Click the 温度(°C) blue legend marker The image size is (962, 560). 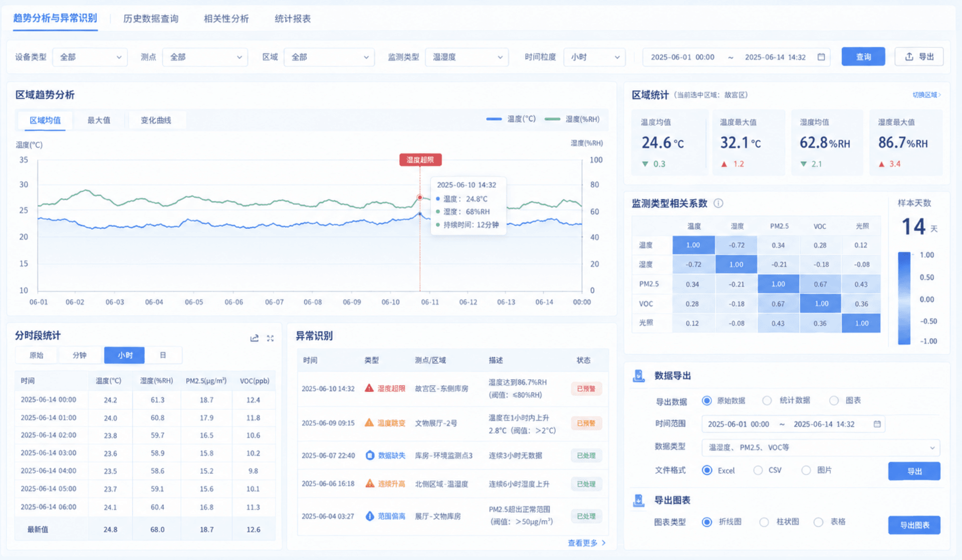click(x=494, y=119)
